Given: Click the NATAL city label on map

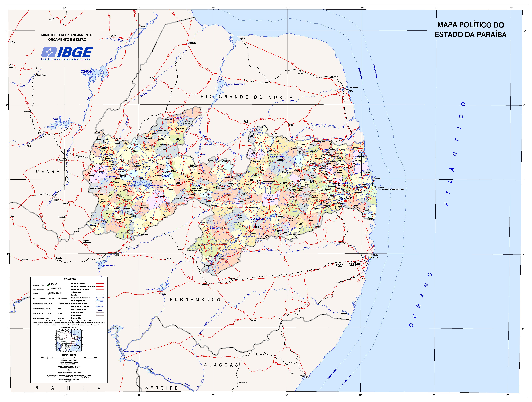Looking at the screenshot, I should 350,91.
